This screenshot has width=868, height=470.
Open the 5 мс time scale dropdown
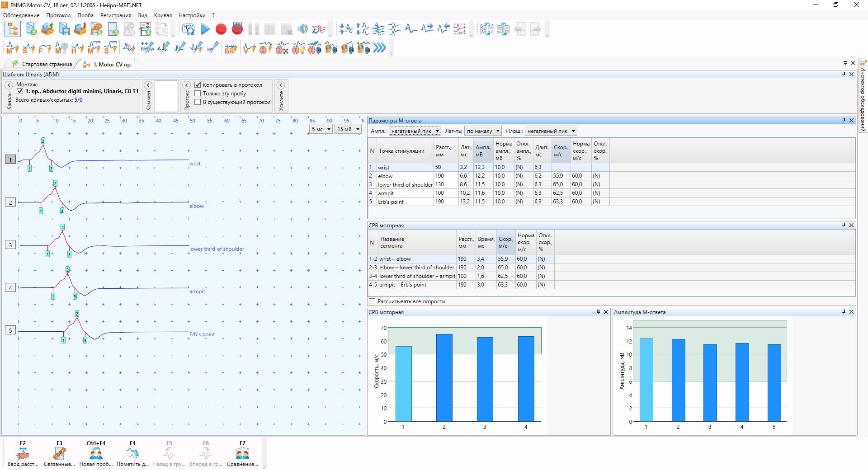point(321,129)
